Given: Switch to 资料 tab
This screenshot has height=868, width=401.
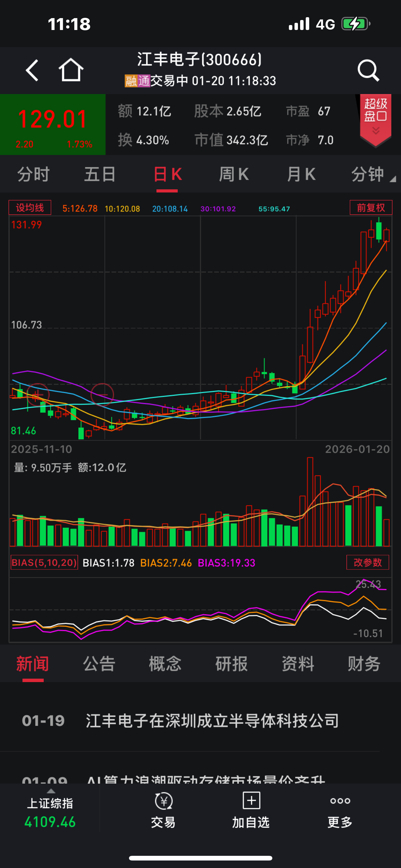Looking at the screenshot, I should [x=298, y=664].
